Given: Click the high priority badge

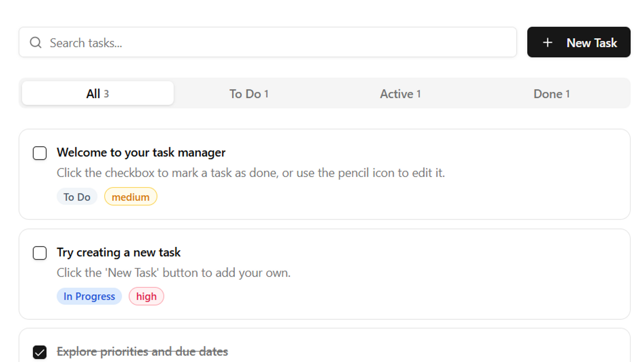Looking at the screenshot, I should coord(146,297).
